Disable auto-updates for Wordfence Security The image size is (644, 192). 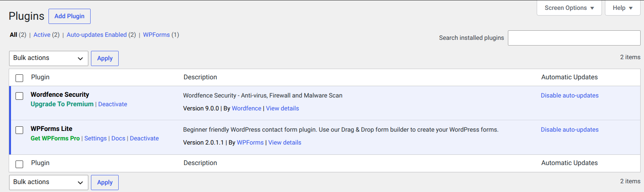click(x=569, y=96)
